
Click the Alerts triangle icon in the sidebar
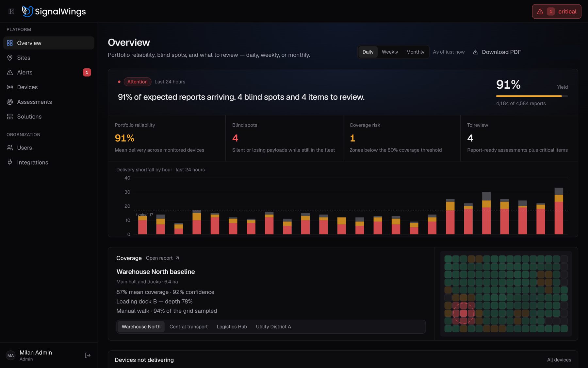(x=10, y=72)
